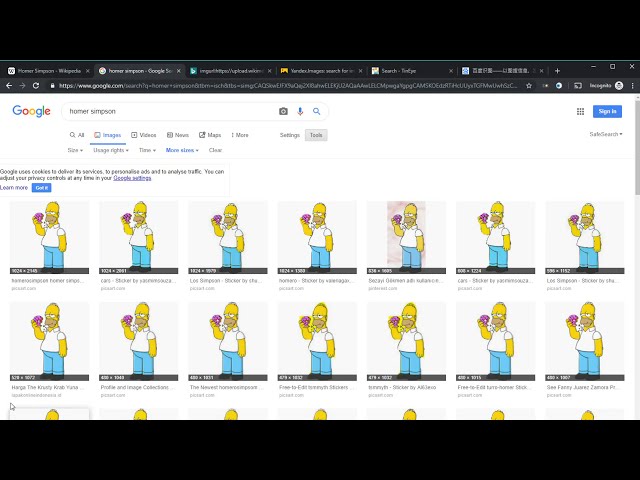Image resolution: width=640 pixels, height=480 pixels.
Task: Click the Google logo
Action: [x=31, y=111]
